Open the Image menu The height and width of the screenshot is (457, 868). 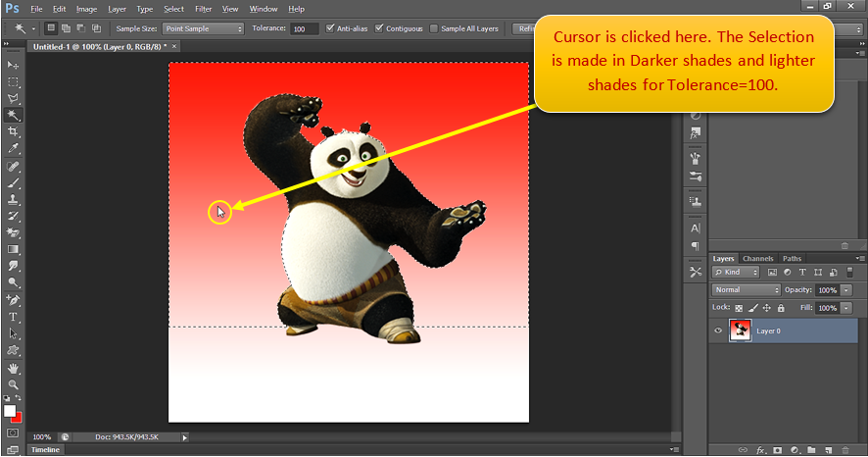coord(86,9)
